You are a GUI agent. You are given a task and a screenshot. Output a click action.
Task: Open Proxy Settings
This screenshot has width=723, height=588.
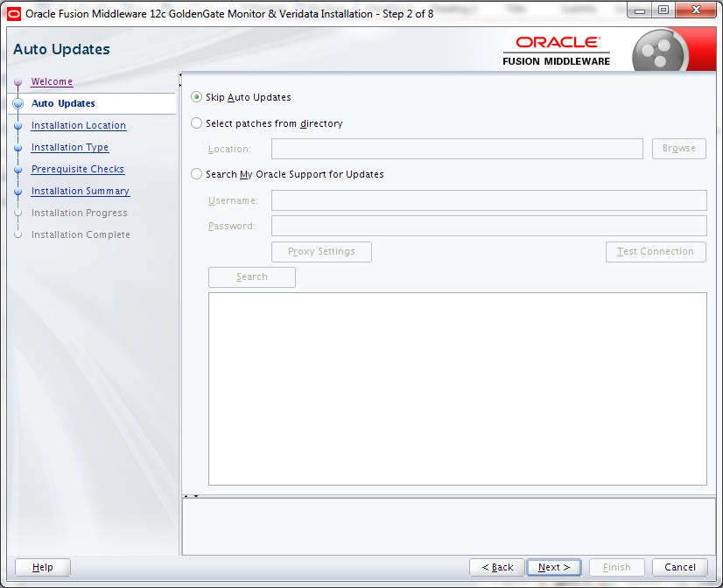321,252
